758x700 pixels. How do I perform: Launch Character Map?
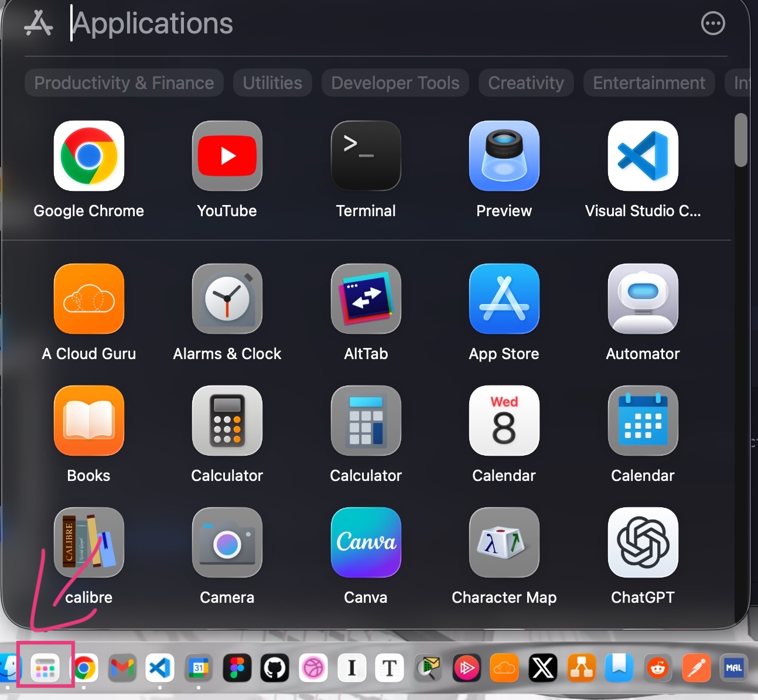click(x=504, y=543)
